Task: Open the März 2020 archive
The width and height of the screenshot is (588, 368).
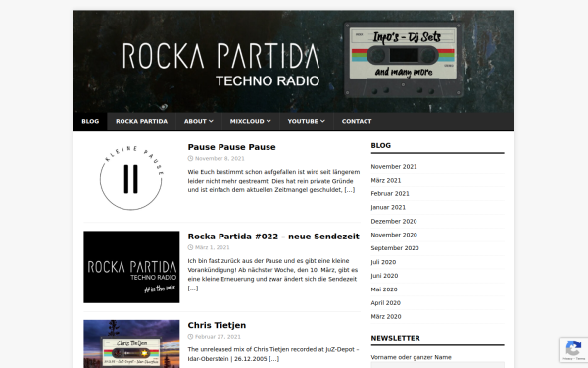Action: (386, 317)
